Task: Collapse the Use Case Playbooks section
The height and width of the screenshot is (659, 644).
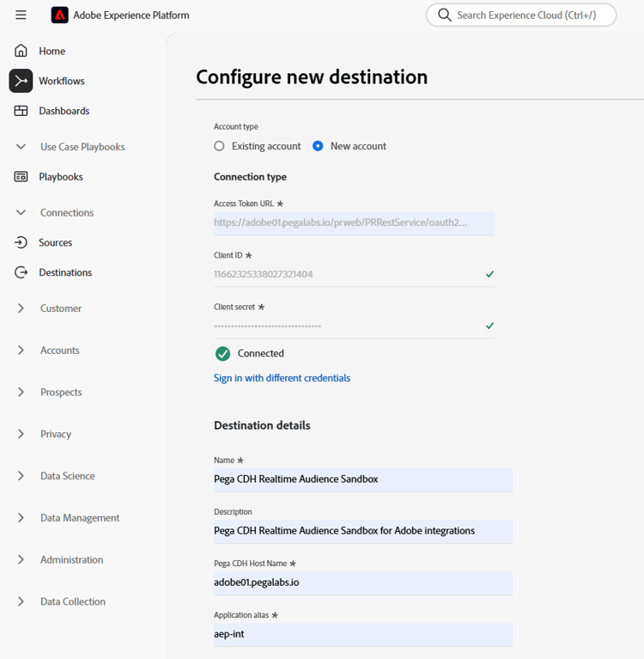Action: (21, 147)
